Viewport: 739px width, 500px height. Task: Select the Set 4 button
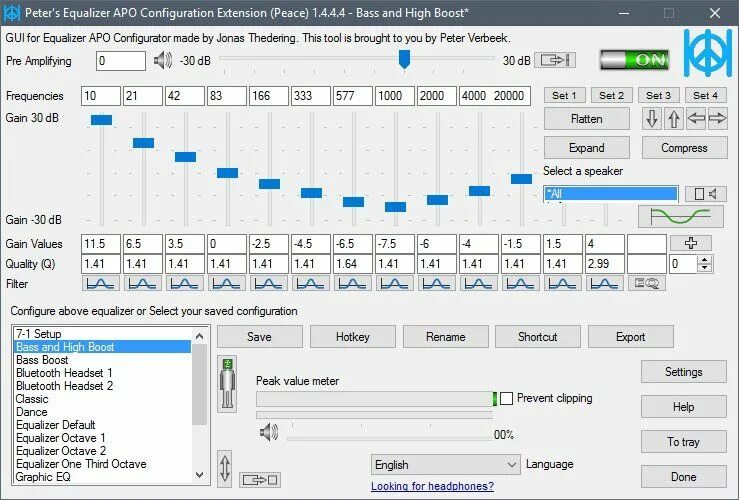(x=705, y=95)
